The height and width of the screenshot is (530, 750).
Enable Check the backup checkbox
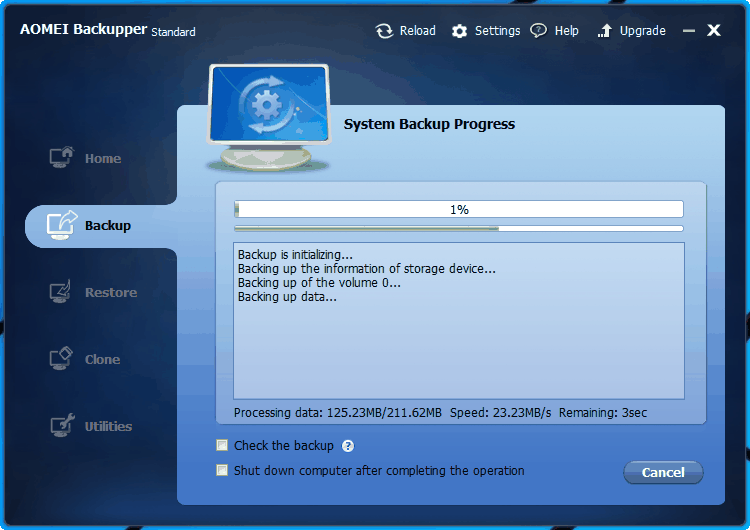pyautogui.click(x=222, y=445)
